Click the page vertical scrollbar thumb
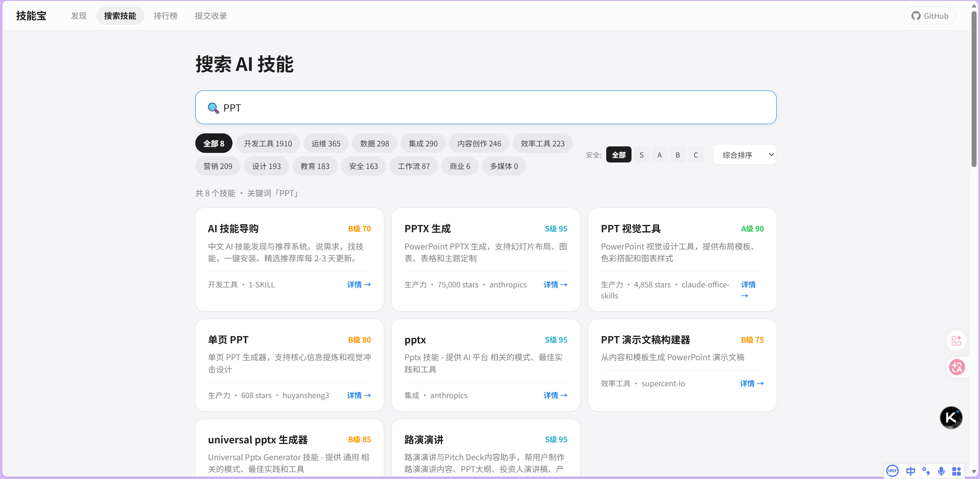Screen dimensions: 980x479 tap(974, 89)
